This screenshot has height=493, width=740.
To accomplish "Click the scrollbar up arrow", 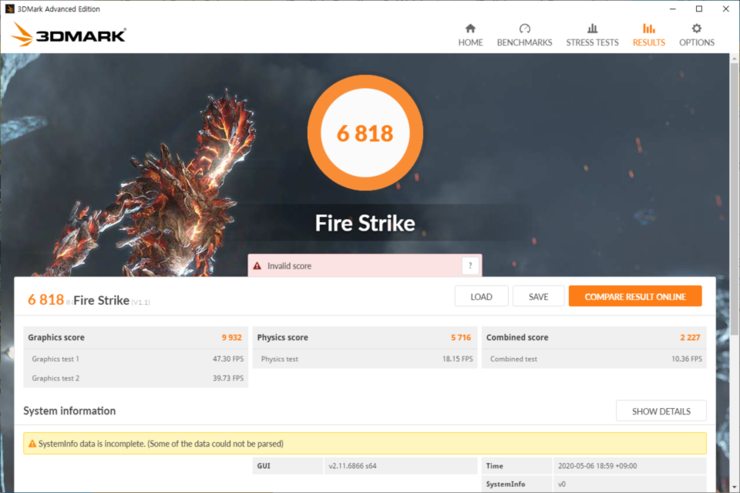I will click(x=734, y=58).
